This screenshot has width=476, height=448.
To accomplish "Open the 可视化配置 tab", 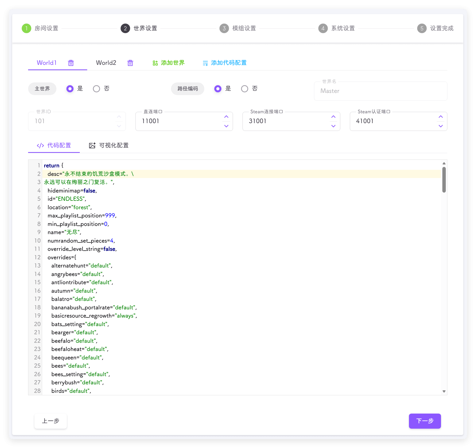I will tap(113, 145).
